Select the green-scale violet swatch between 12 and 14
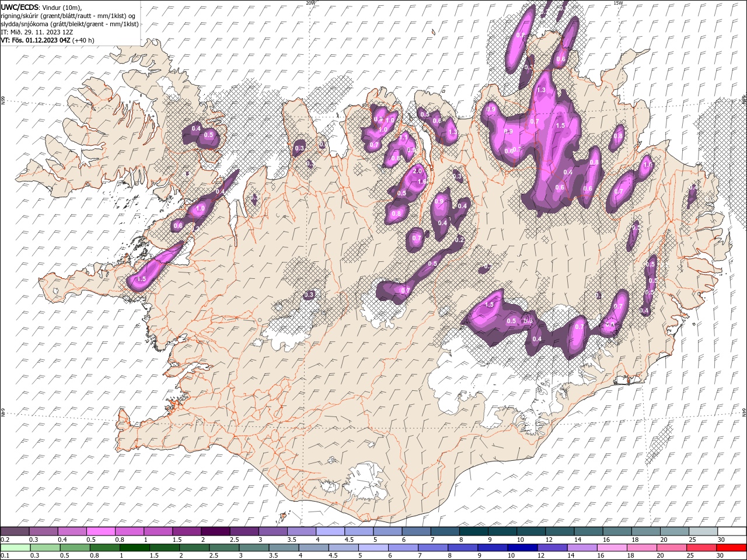747x560 pixels. [551, 548]
